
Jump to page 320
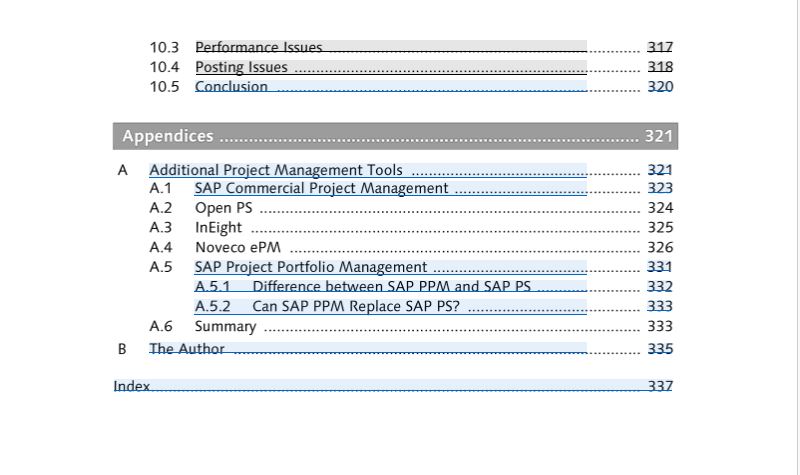(x=660, y=86)
